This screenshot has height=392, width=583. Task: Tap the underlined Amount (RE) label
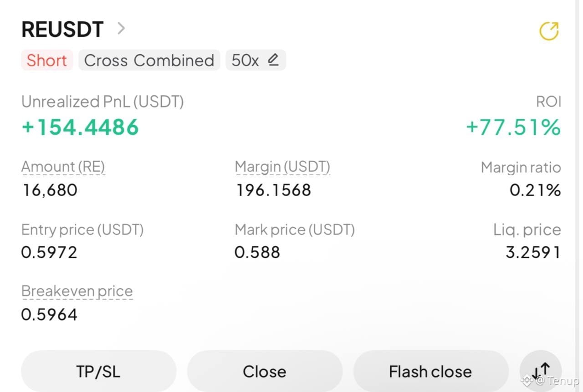coord(63,167)
